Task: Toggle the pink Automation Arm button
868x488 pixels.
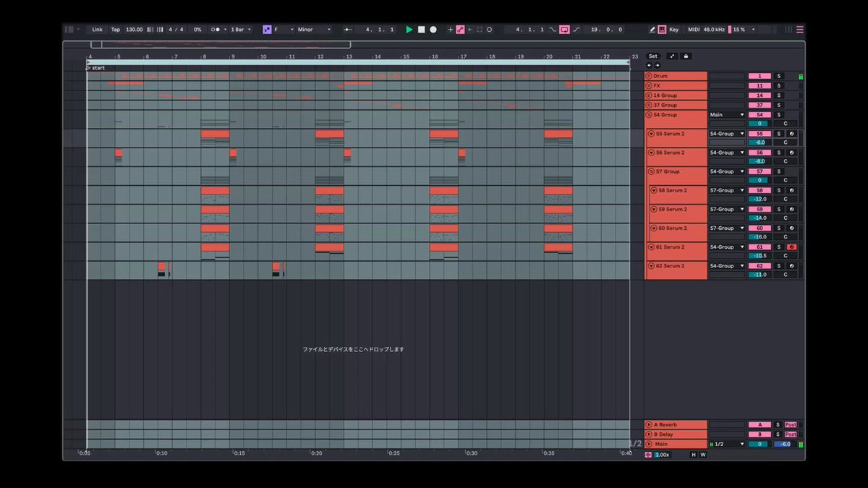Action: (460, 30)
